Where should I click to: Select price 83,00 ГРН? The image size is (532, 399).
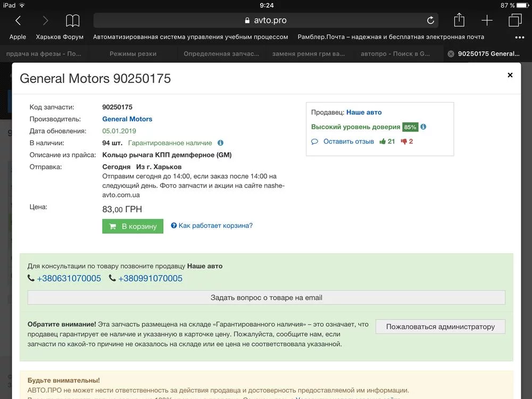coord(122,209)
